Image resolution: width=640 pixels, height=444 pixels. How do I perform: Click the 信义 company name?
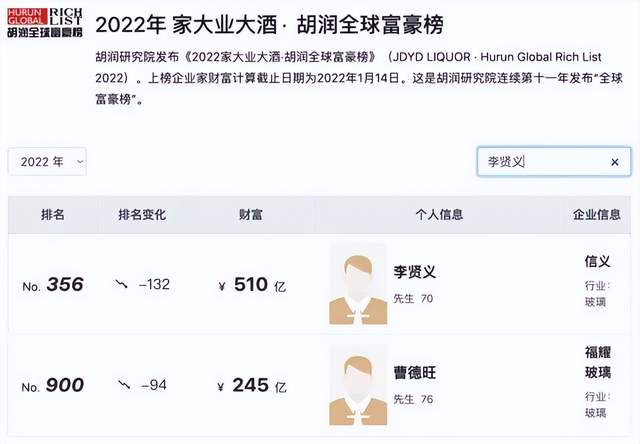click(x=597, y=261)
